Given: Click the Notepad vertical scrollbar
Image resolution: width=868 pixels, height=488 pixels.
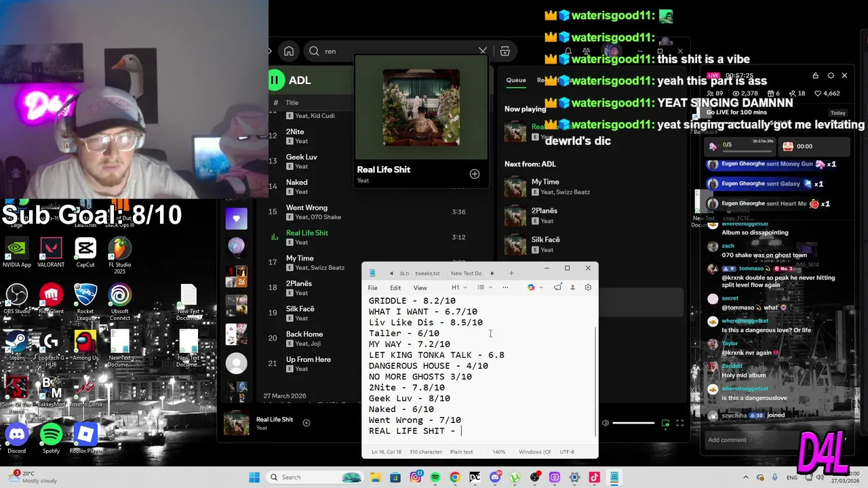Looking at the screenshot, I should (595, 382).
